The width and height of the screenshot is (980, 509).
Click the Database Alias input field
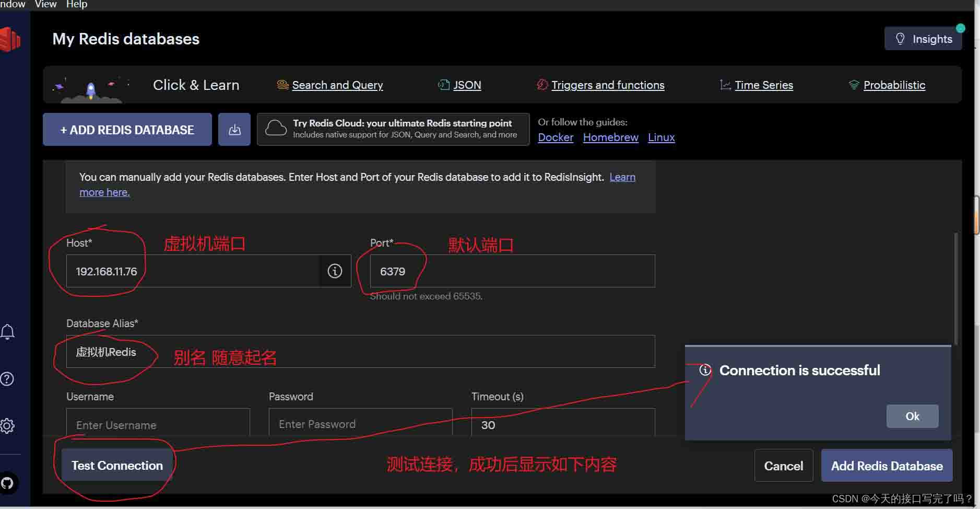(360, 351)
